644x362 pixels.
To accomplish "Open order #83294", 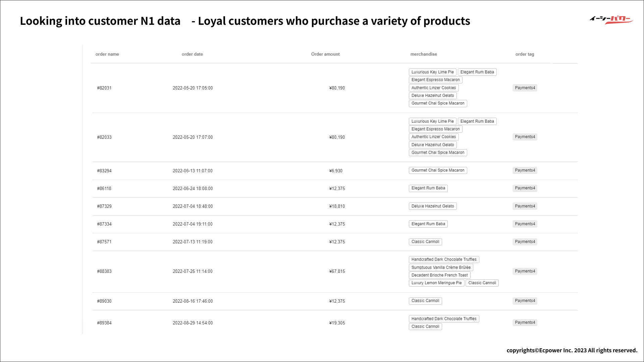I will pyautogui.click(x=104, y=171).
